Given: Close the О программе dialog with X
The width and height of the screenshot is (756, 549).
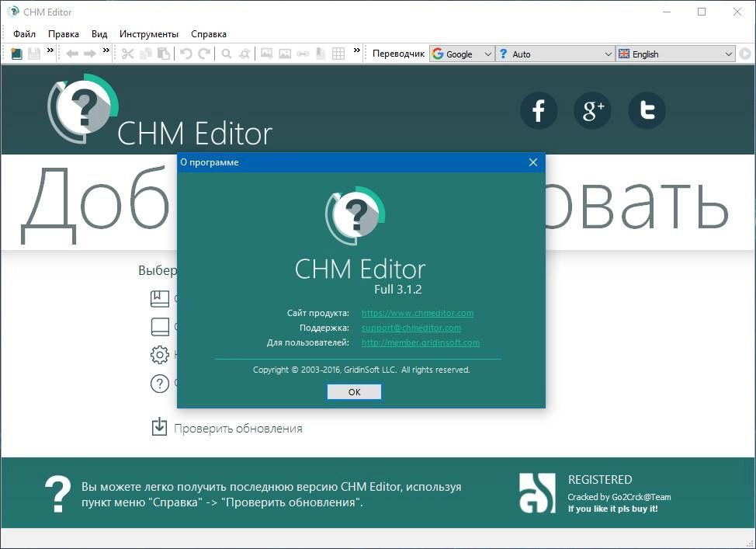Looking at the screenshot, I should coord(532,162).
